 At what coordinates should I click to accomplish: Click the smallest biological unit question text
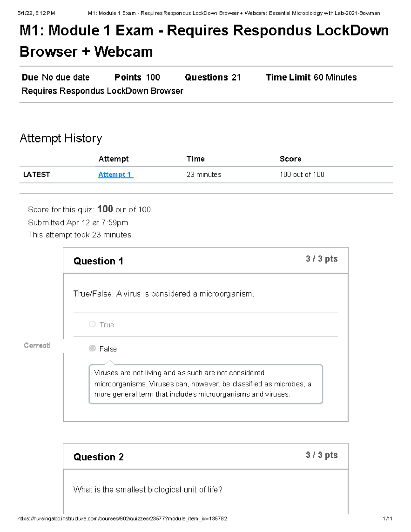click(148, 490)
